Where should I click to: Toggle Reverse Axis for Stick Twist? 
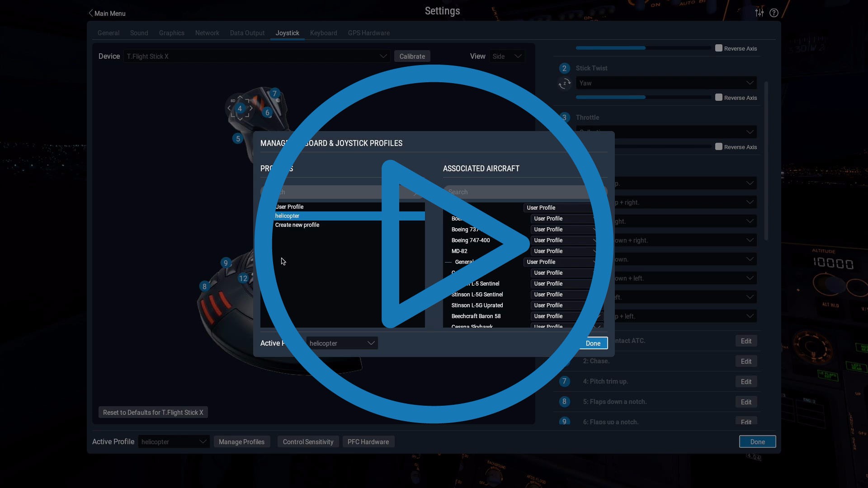point(718,98)
